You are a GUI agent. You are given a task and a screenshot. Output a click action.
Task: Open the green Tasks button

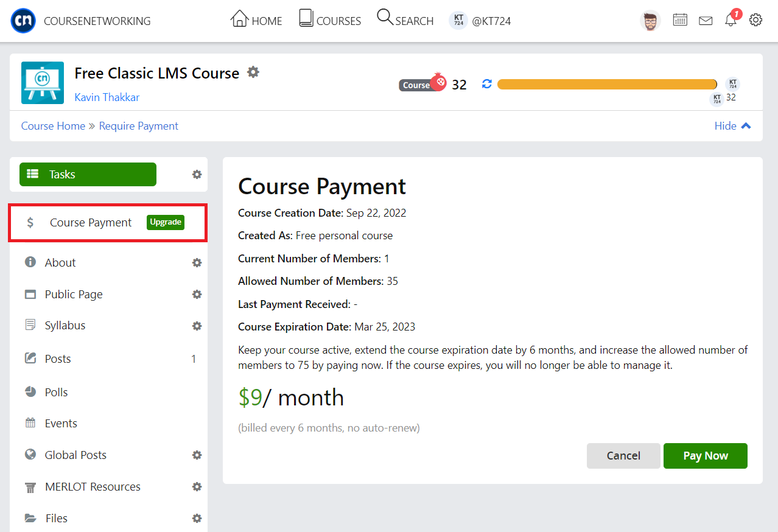(88, 174)
